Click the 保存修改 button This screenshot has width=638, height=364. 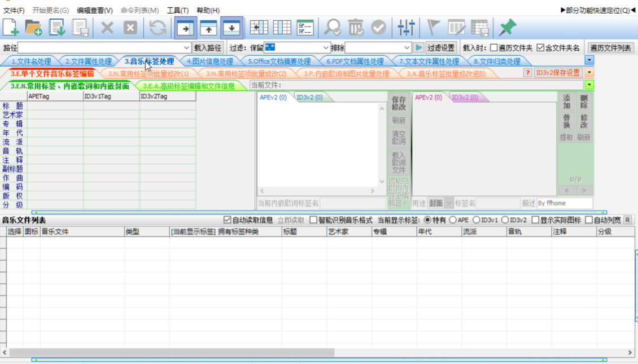tap(399, 103)
